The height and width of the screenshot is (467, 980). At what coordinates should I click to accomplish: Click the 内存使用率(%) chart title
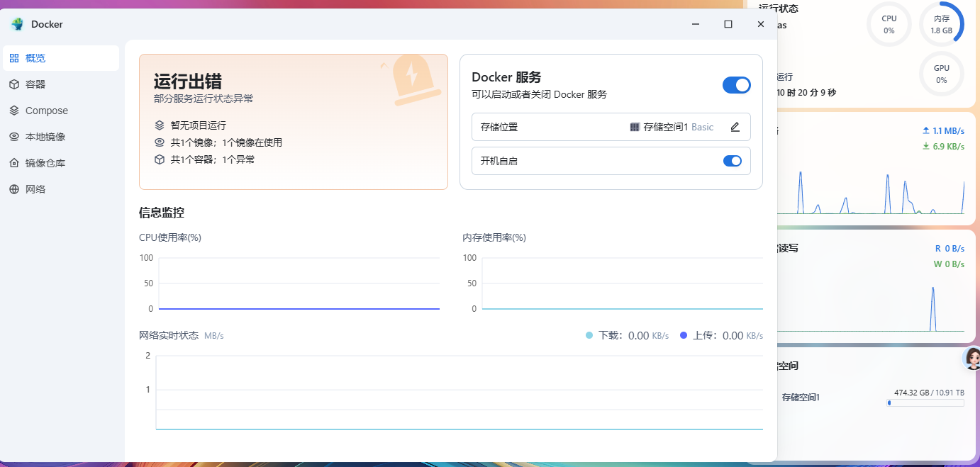point(494,237)
